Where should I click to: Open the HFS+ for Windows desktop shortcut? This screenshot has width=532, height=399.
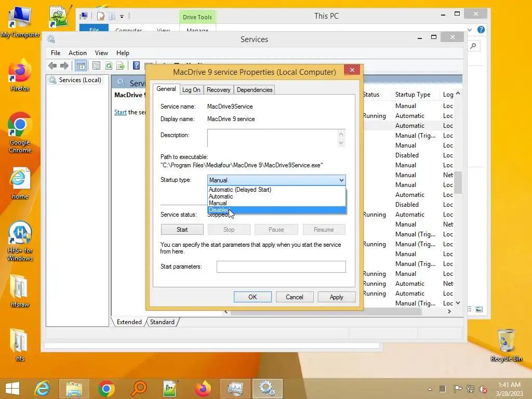[x=20, y=241]
